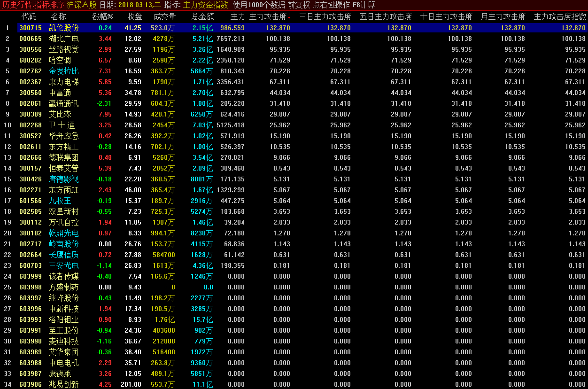Select stock 丝路视觉
The image size is (588, 389).
(x=64, y=49)
